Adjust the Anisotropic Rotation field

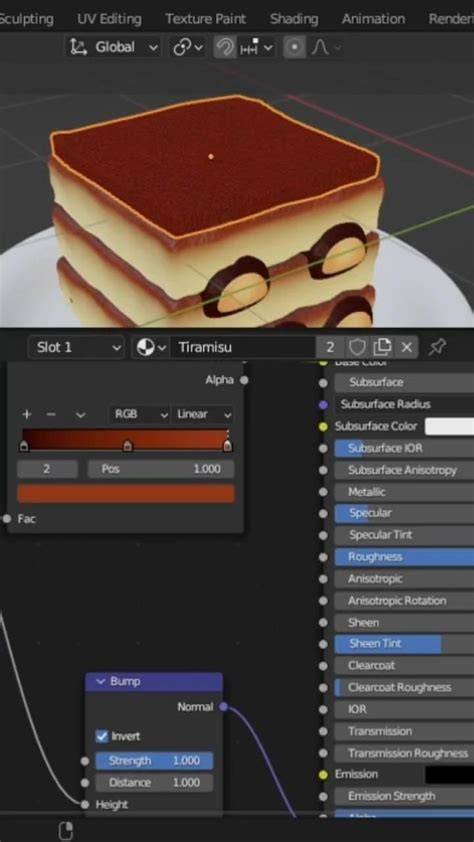point(404,600)
